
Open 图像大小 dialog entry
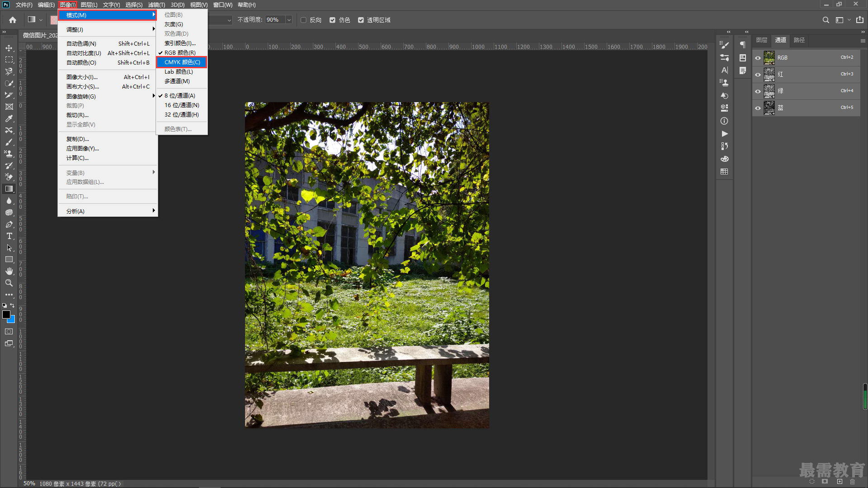(x=108, y=77)
